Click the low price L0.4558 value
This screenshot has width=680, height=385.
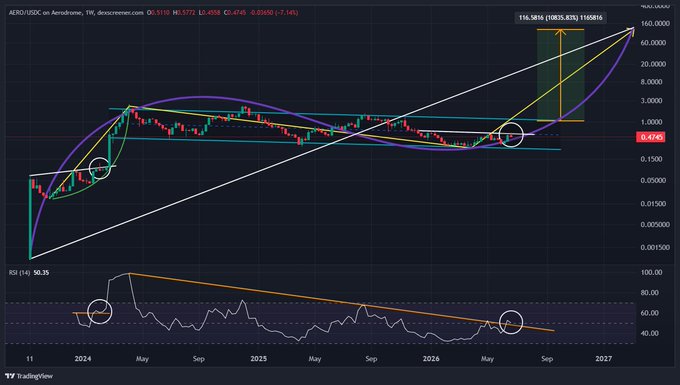point(209,13)
